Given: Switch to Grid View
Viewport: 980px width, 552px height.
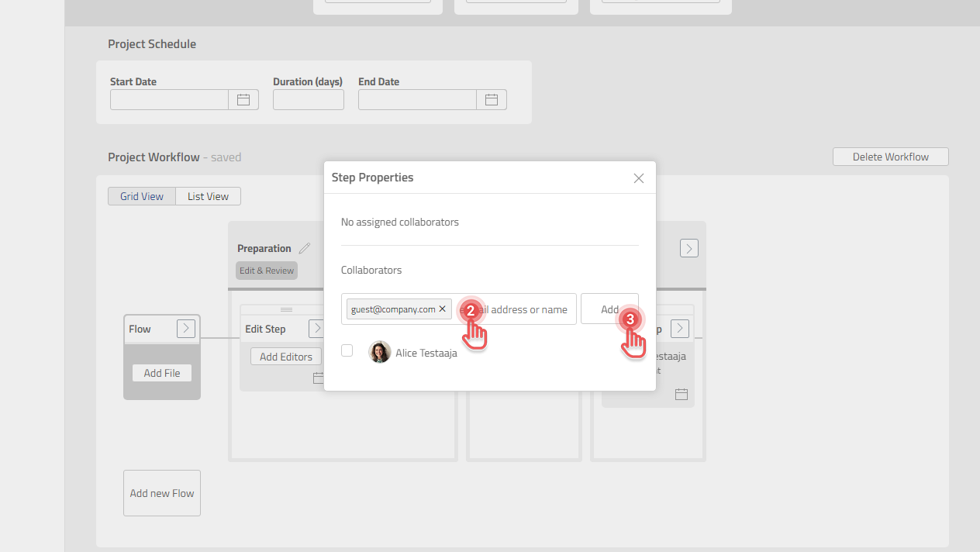Looking at the screenshot, I should tap(142, 195).
